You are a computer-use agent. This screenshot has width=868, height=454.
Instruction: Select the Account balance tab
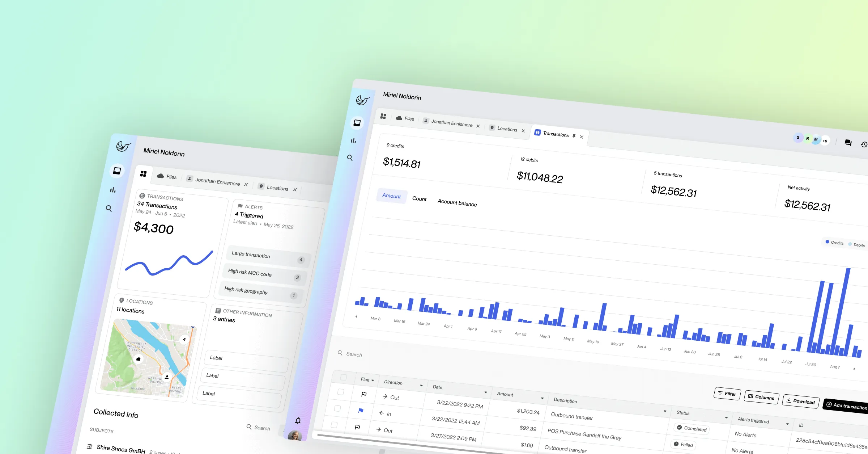pos(457,203)
